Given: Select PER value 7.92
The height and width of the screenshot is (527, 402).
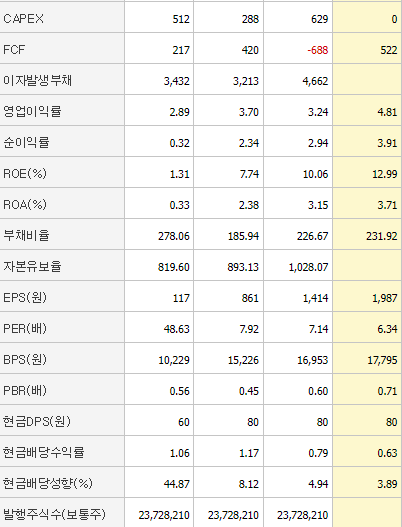Looking at the screenshot, I should click(250, 329).
